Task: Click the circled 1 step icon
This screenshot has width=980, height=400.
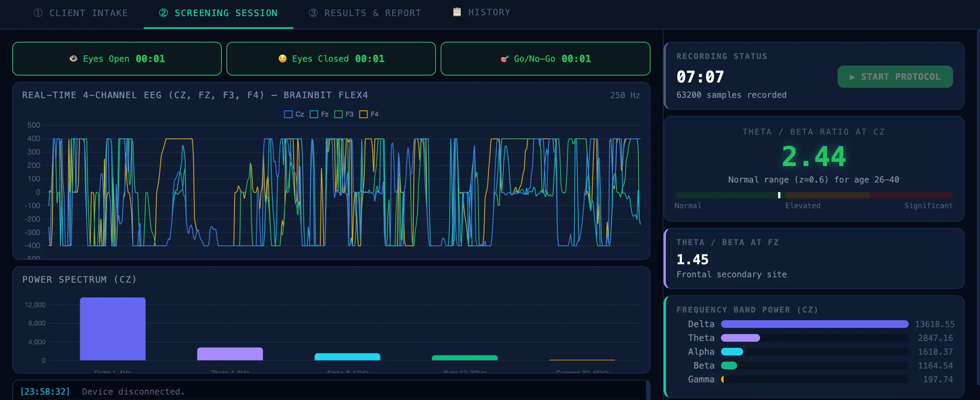Action: (38, 13)
